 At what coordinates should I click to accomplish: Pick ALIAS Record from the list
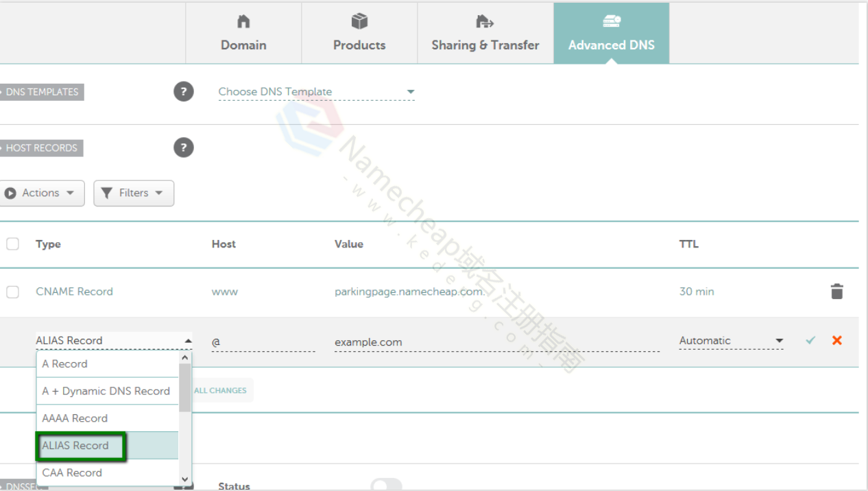(x=108, y=446)
